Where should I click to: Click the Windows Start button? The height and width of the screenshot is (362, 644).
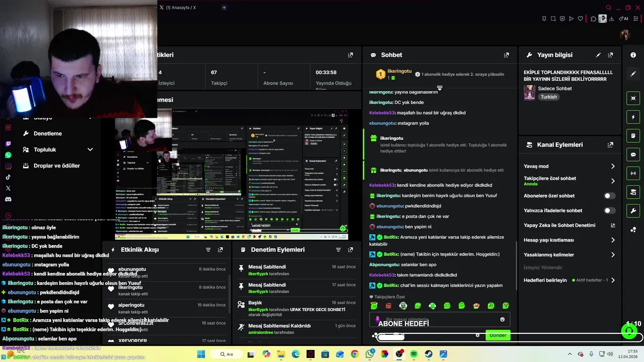coord(201,354)
